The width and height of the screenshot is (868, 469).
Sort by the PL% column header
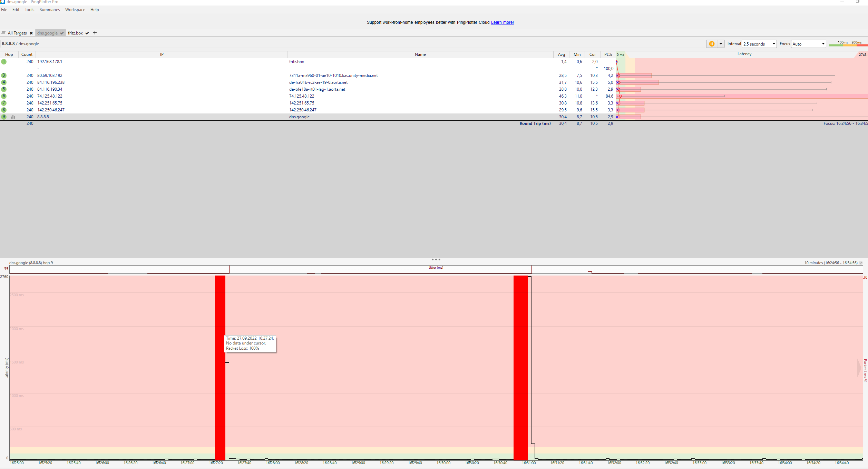tap(608, 54)
